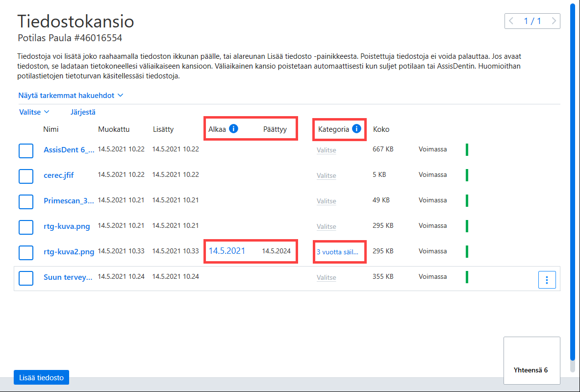This screenshot has height=392, width=580.
Task: Click the Muokattu column header
Action: [114, 129]
